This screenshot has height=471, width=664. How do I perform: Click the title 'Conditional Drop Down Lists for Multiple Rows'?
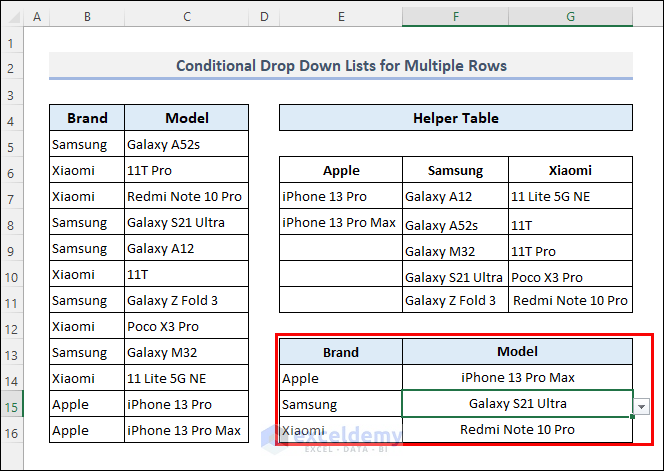click(x=341, y=66)
